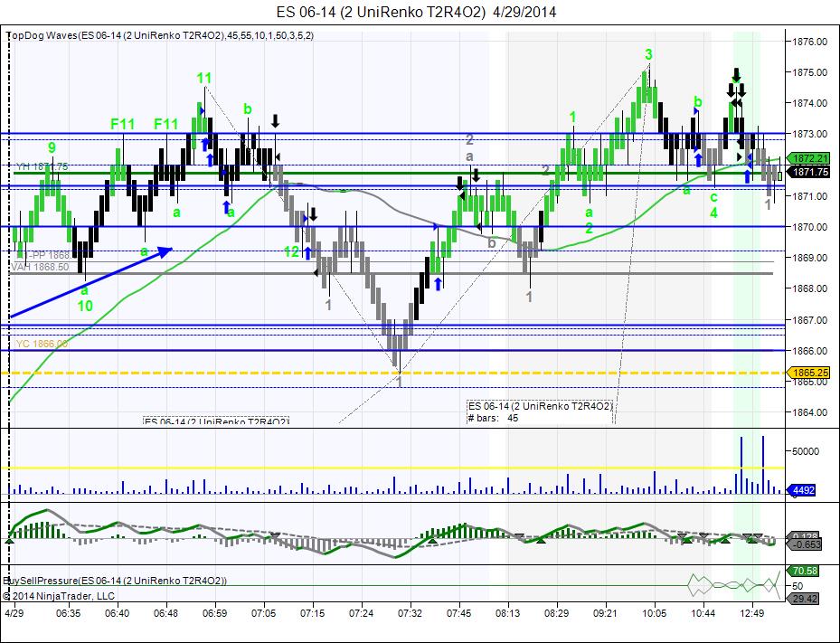
Task: Click the '# bars: 45' info box
Action: pyautogui.click(x=540, y=412)
